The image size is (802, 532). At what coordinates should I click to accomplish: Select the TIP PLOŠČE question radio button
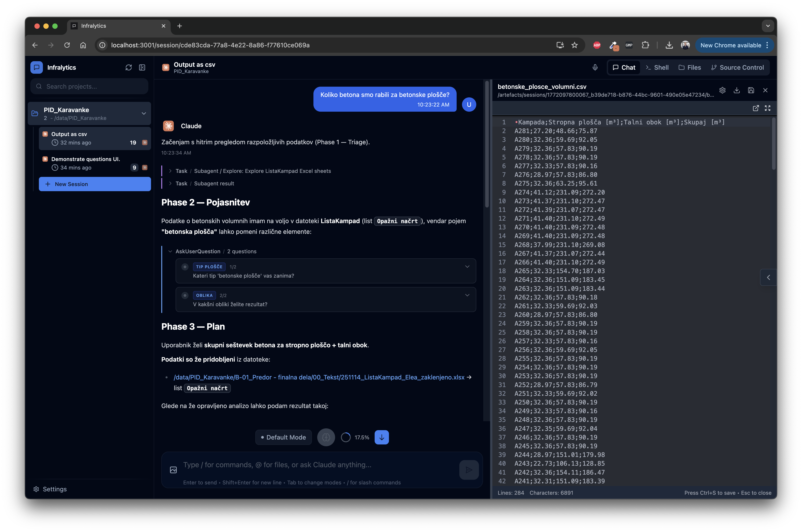185,267
